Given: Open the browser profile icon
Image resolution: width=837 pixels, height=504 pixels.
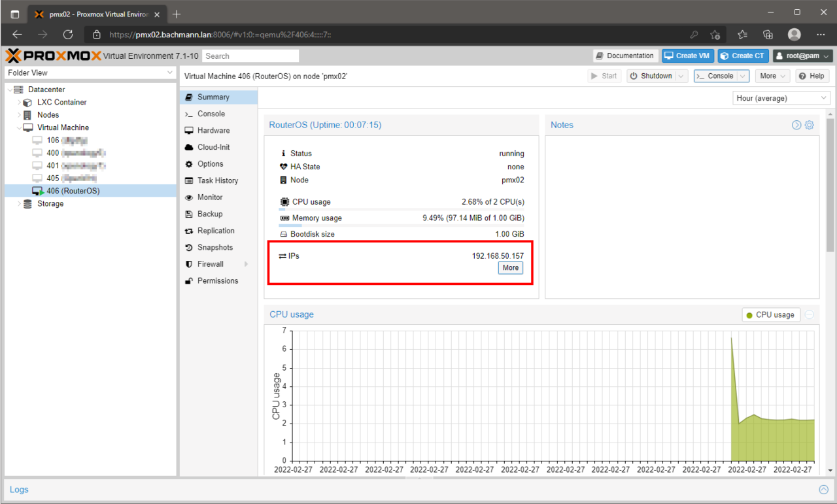Looking at the screenshot, I should tap(794, 35).
